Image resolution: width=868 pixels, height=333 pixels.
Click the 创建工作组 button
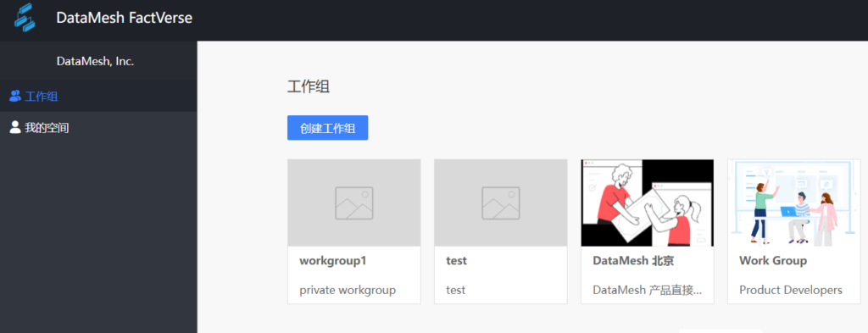click(328, 128)
